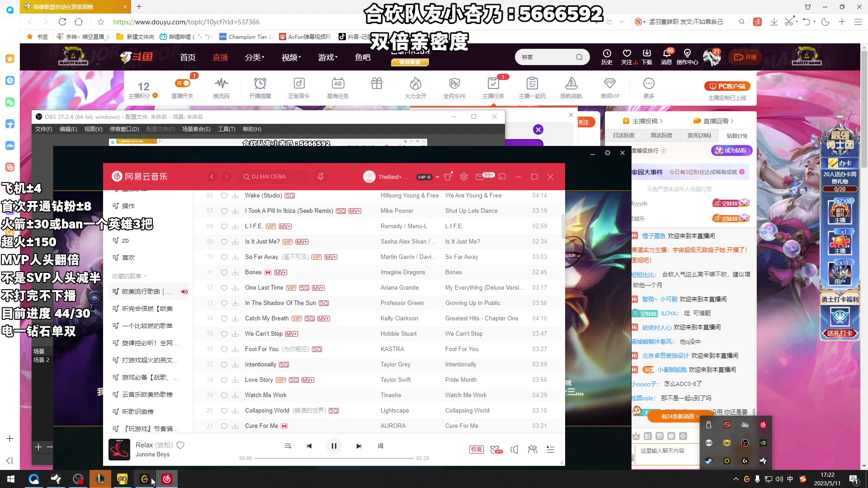Open Douyu 分类 dropdown menu

click(255, 57)
